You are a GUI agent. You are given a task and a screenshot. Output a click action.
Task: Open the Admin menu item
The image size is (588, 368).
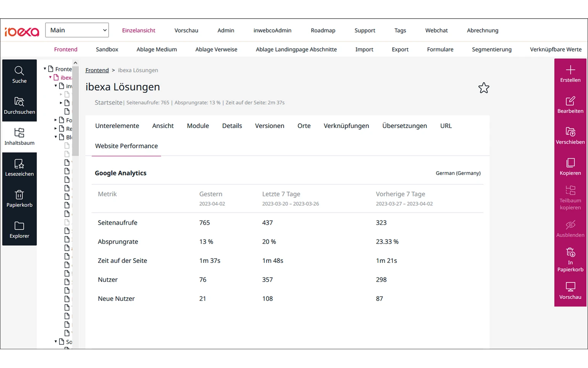point(226,30)
